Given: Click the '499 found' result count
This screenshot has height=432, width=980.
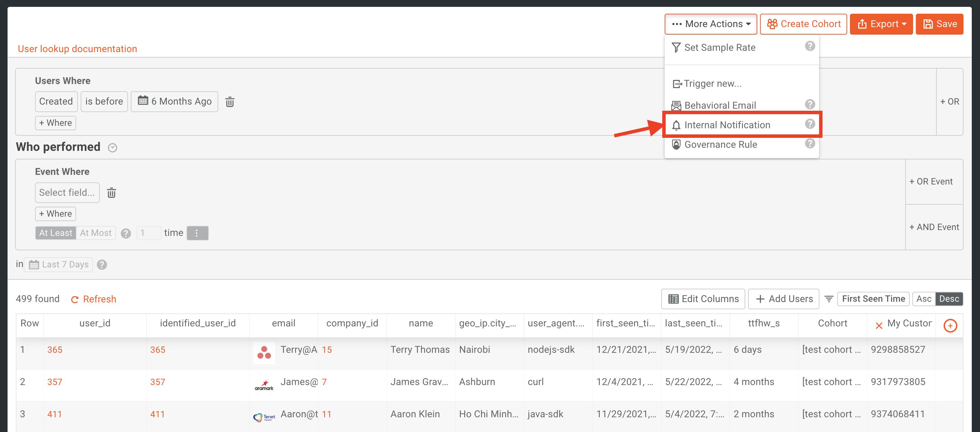Looking at the screenshot, I should 37,299.
